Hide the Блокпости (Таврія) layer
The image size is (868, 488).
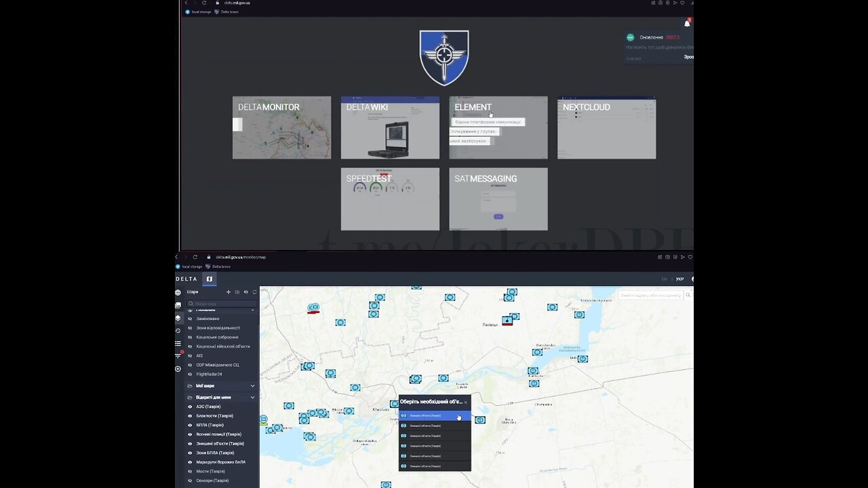(191, 415)
